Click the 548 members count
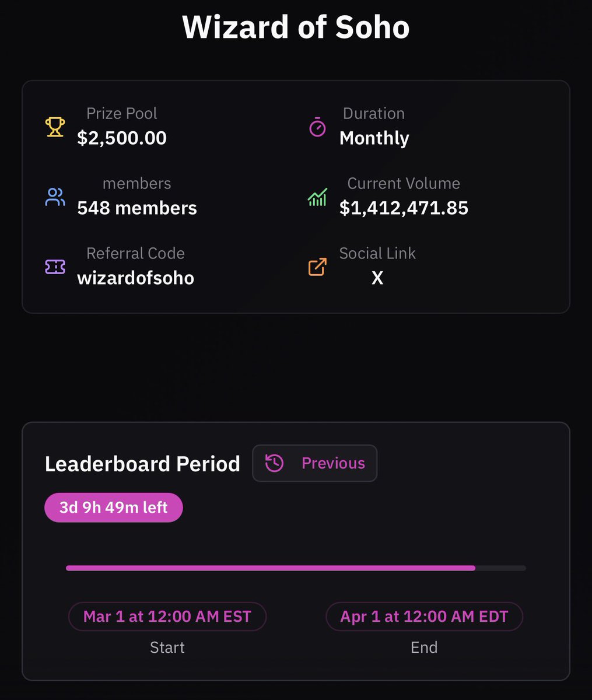 tap(137, 208)
